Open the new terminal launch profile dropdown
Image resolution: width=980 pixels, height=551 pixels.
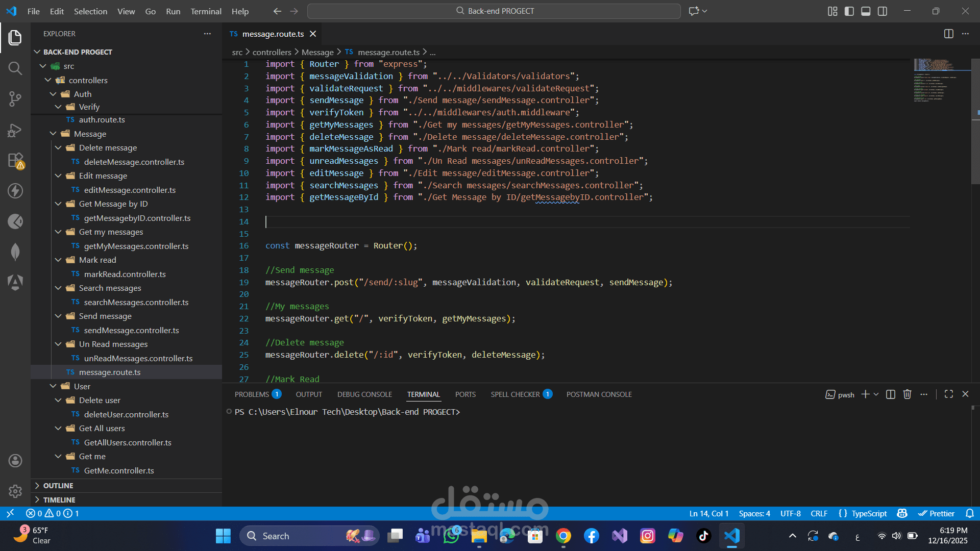coord(876,394)
